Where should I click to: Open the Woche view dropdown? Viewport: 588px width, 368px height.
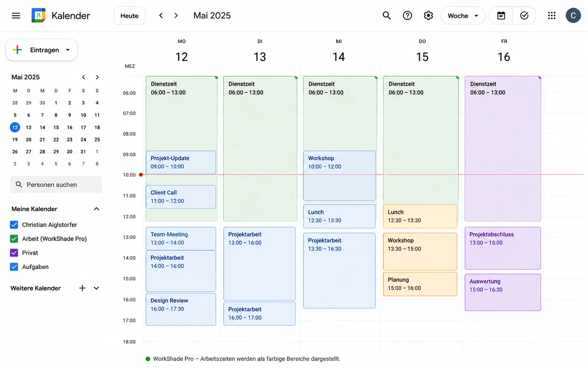463,16
